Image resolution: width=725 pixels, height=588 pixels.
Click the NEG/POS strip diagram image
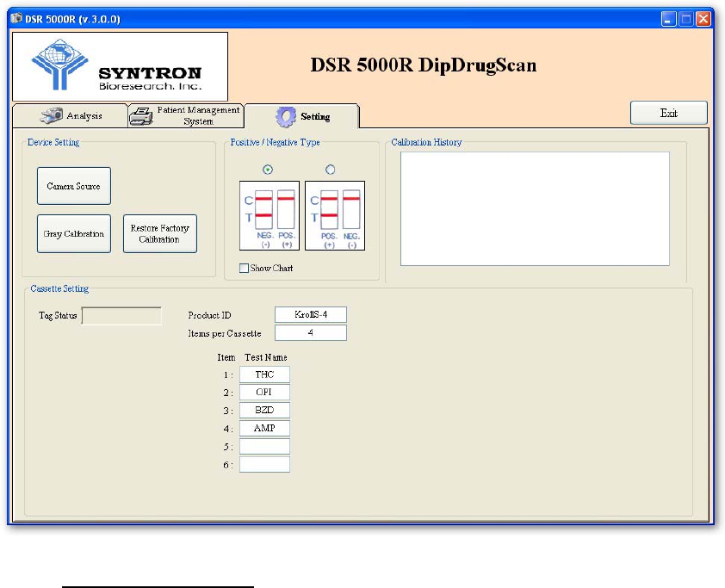point(270,216)
